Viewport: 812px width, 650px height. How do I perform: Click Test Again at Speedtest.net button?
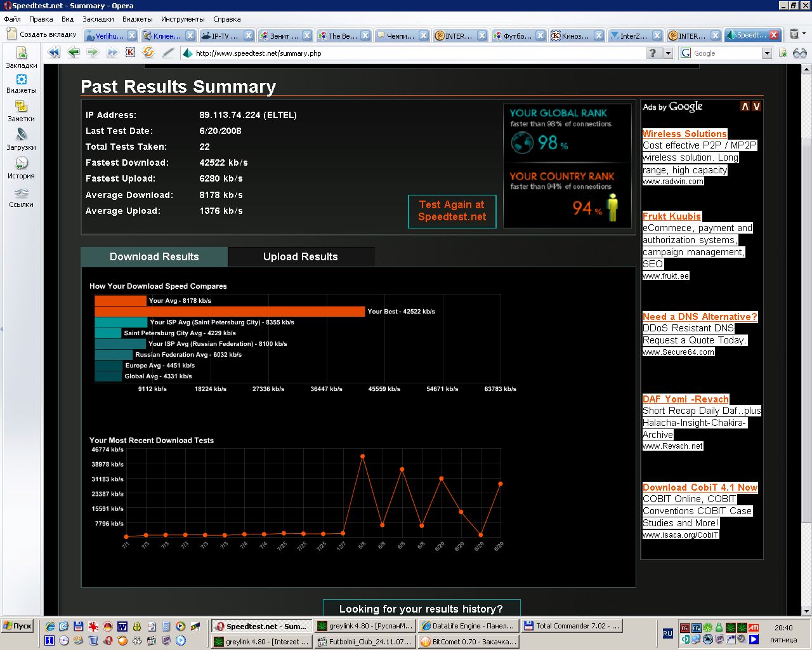(x=452, y=211)
